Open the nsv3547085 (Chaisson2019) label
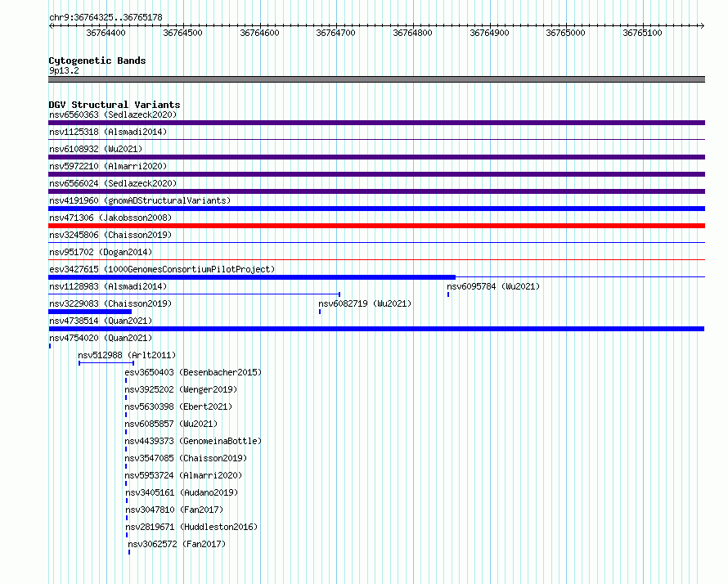Viewport: 728px width, 584px height. (186, 458)
